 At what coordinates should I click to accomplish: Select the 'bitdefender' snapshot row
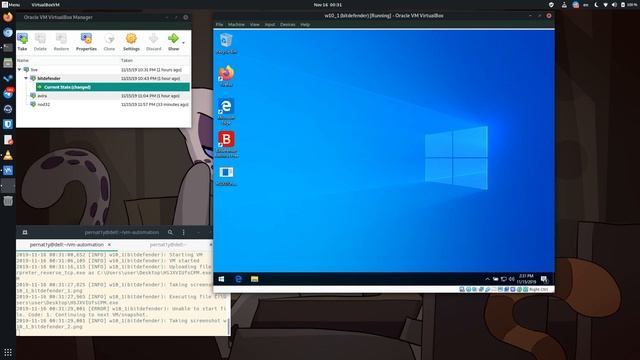pos(103,78)
